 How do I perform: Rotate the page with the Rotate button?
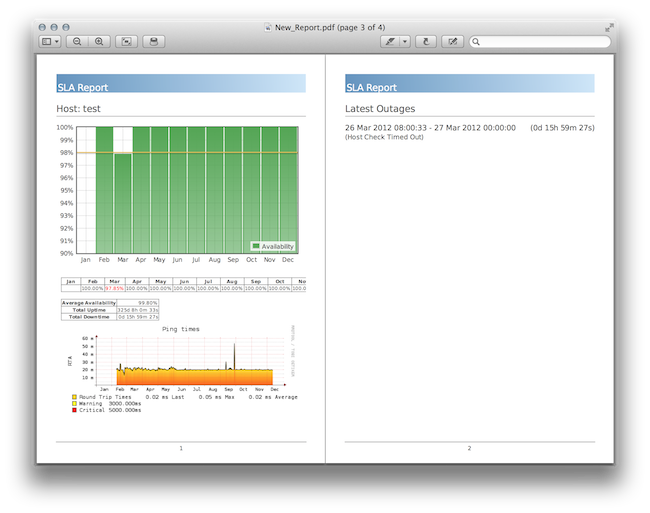[x=427, y=42]
